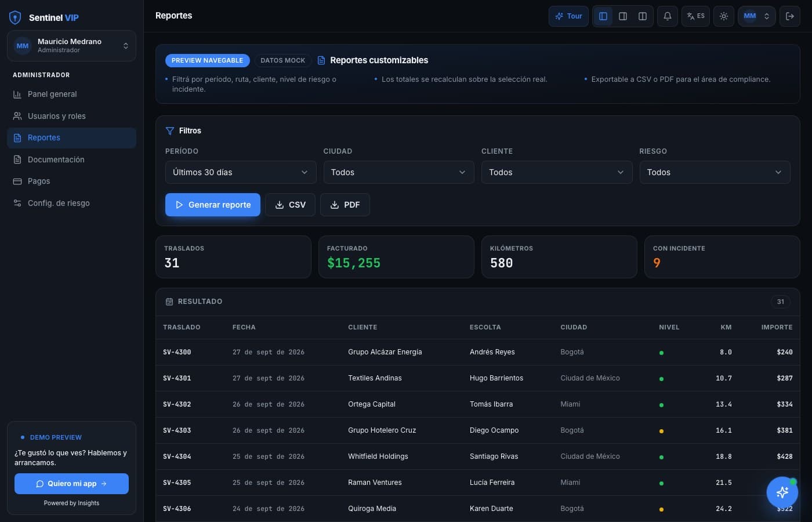The width and height of the screenshot is (812, 522).
Task: Click the Resultado calendar icon
Action: coord(169,302)
